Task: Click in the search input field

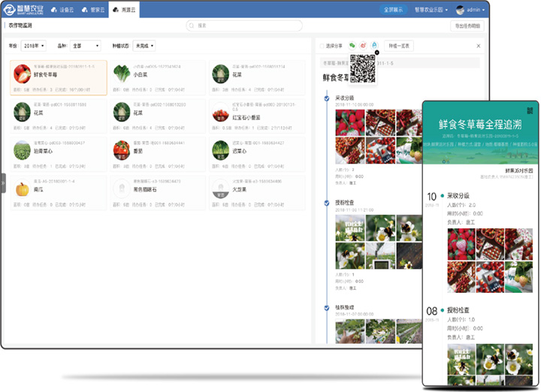Action: coord(248,26)
